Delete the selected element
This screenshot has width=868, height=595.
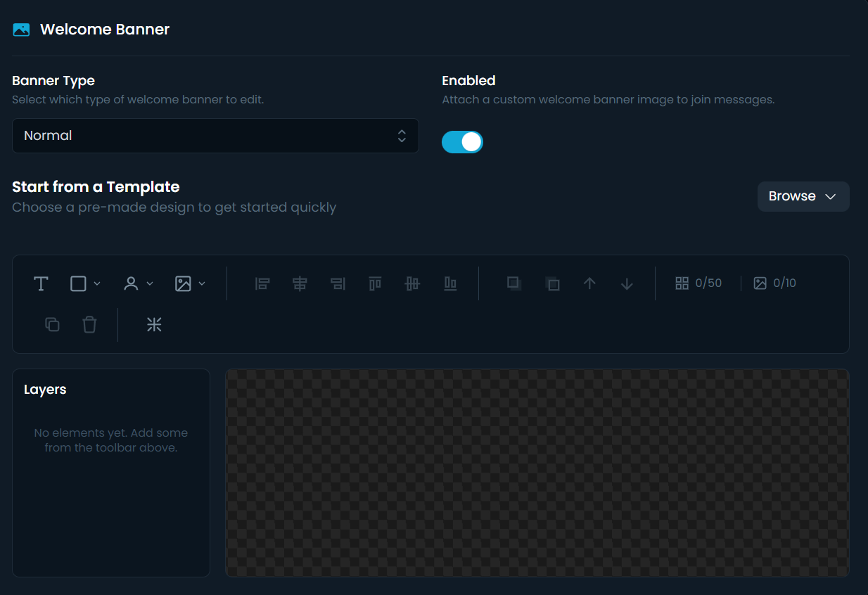89,324
